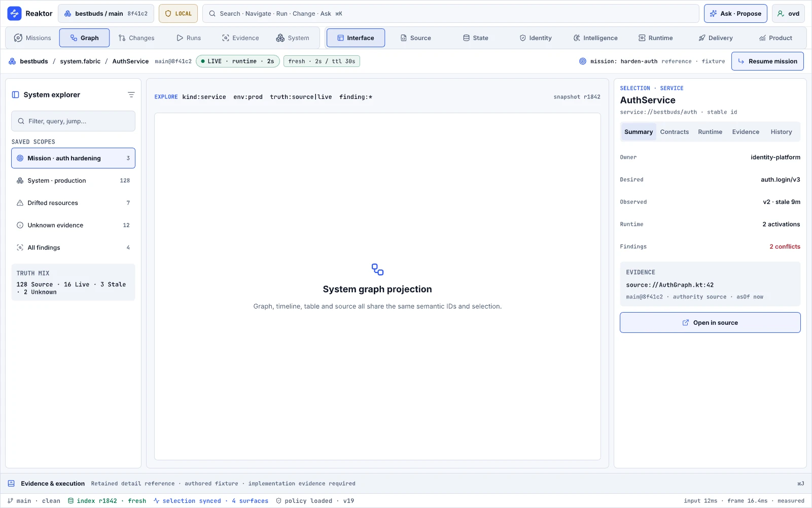The image size is (812, 508).
Task: Open the ovd user menu
Action: [788, 14]
